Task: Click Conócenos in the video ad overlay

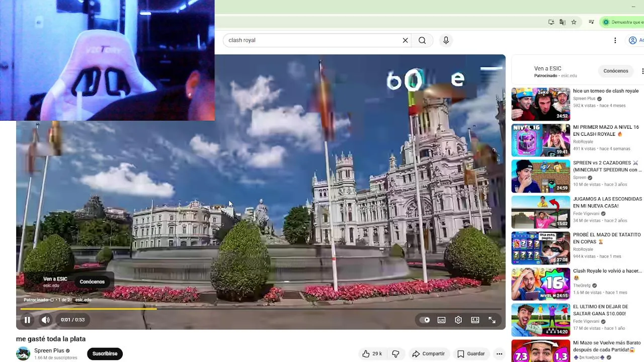Action: tap(92, 282)
